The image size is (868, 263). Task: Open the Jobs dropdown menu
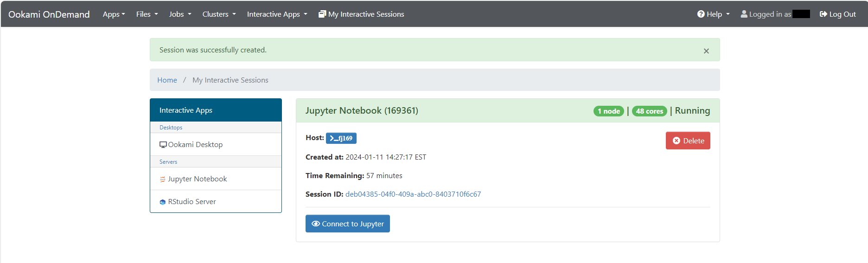click(180, 14)
